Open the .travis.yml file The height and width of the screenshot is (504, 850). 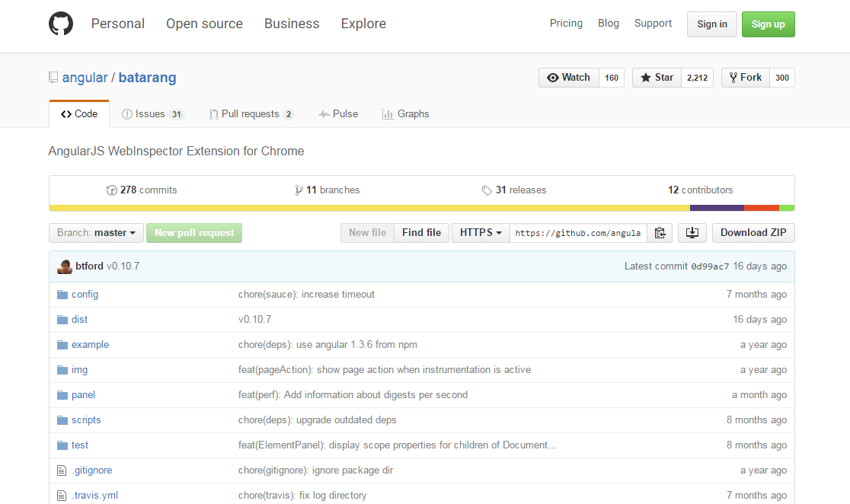[x=95, y=495]
